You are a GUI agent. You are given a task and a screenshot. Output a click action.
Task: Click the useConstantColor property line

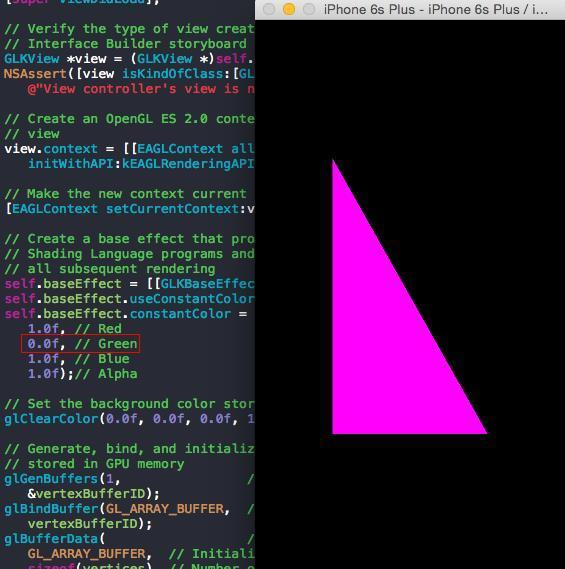tap(129, 299)
